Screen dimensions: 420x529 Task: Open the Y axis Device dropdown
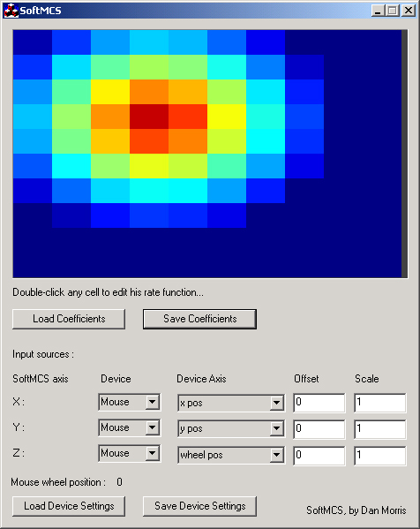[x=153, y=427]
